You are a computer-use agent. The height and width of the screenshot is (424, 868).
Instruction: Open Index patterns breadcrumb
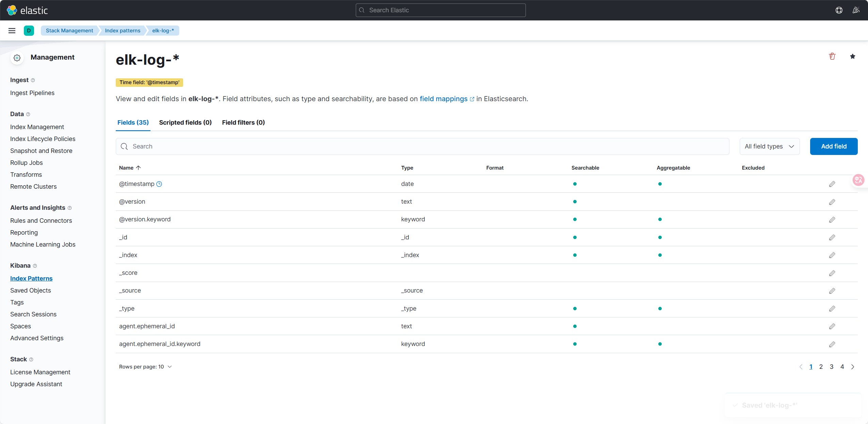pos(123,31)
